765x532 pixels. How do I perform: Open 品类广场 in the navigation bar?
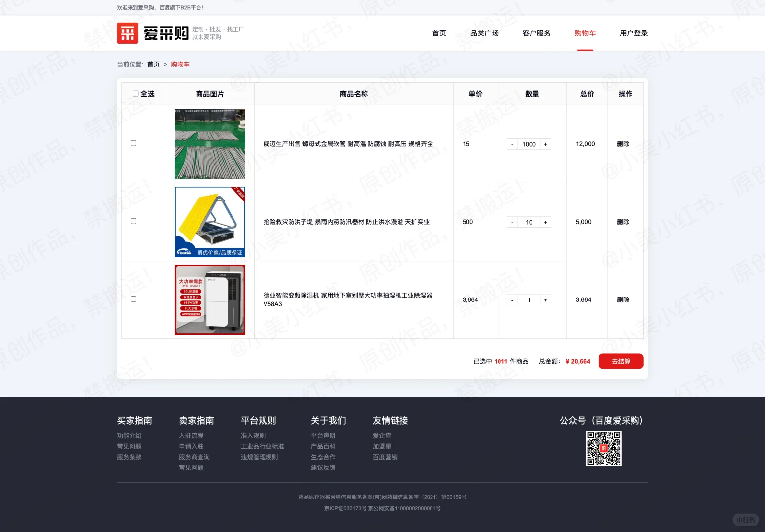point(485,33)
